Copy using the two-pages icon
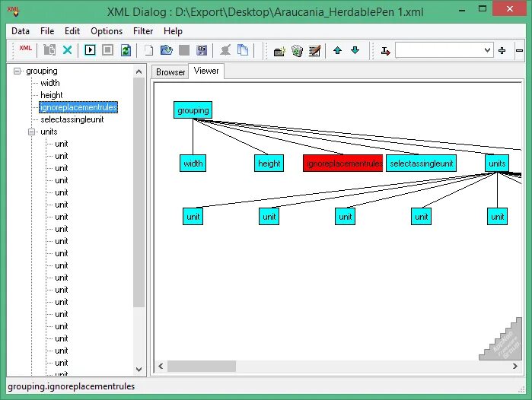This screenshot has width=532, height=400. click(x=243, y=50)
